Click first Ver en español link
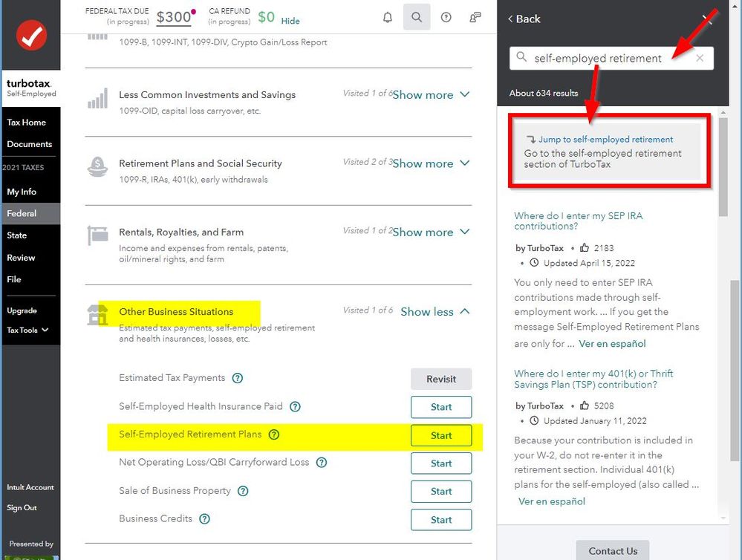 tap(612, 344)
